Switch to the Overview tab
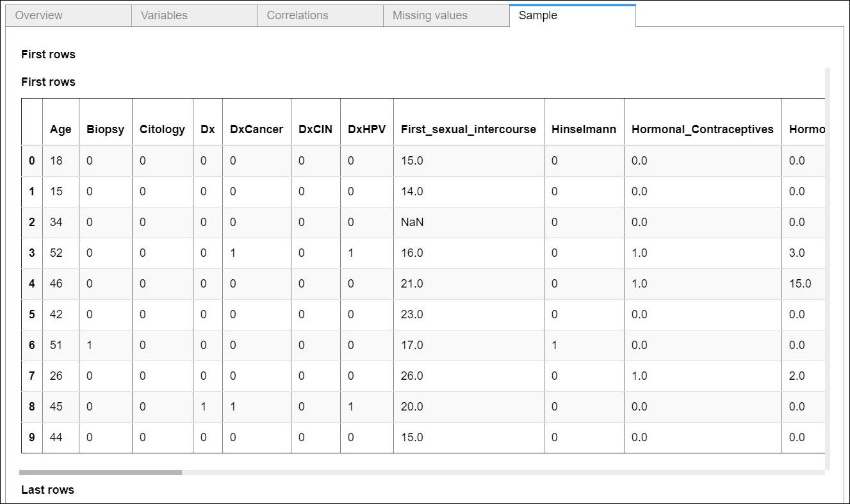Viewport: 850px width, 504px height. (x=38, y=15)
